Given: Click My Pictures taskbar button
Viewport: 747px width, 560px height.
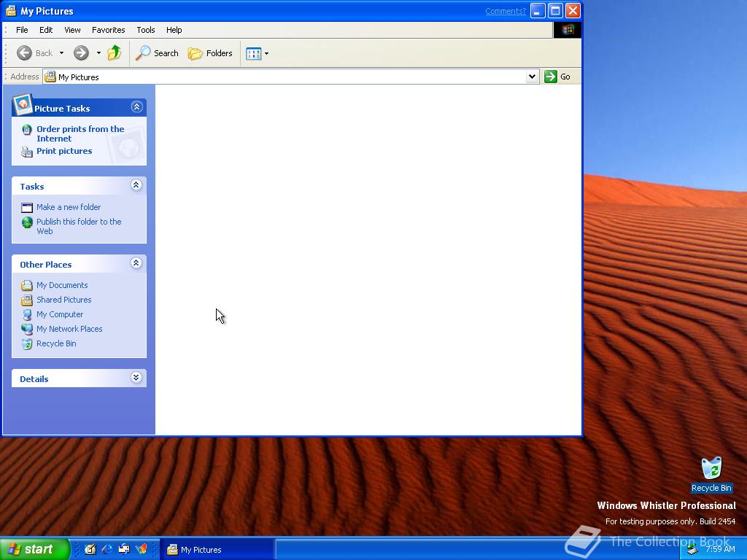Looking at the screenshot, I should point(217,550).
